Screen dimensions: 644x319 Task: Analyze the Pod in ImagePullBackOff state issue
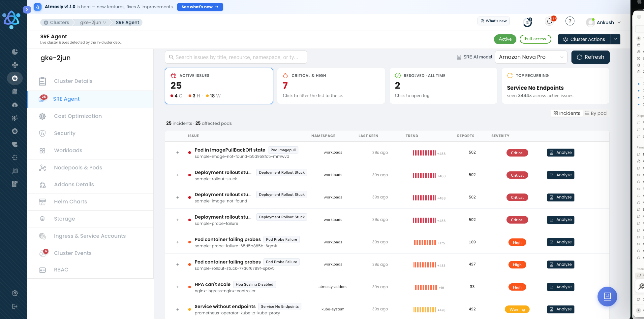click(x=561, y=153)
